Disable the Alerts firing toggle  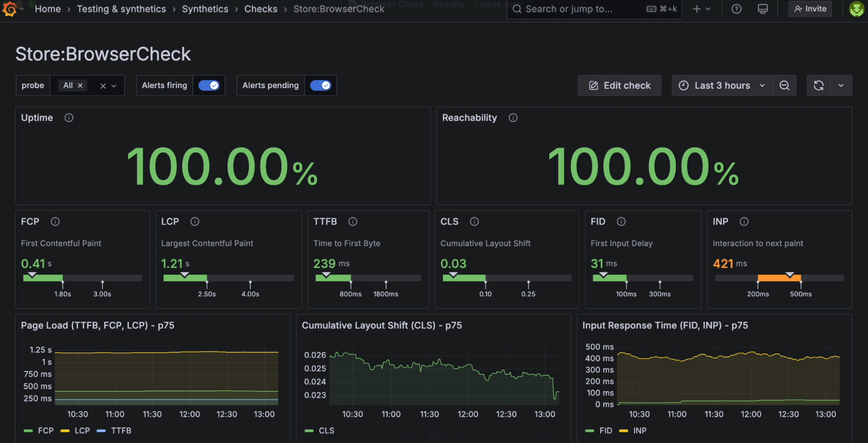pos(209,86)
